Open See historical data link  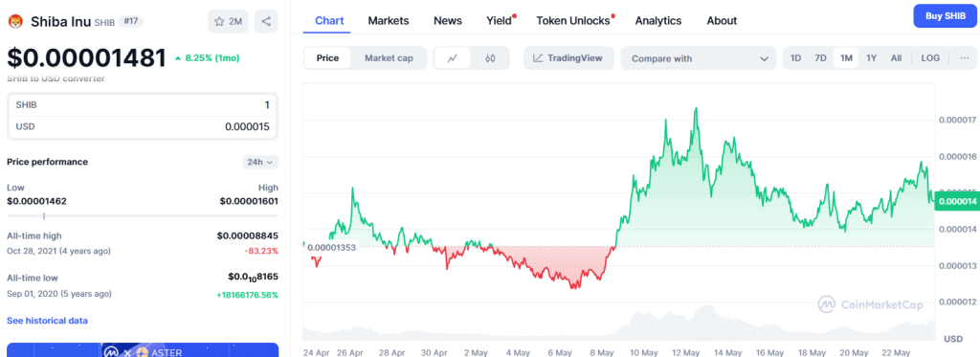click(x=47, y=320)
